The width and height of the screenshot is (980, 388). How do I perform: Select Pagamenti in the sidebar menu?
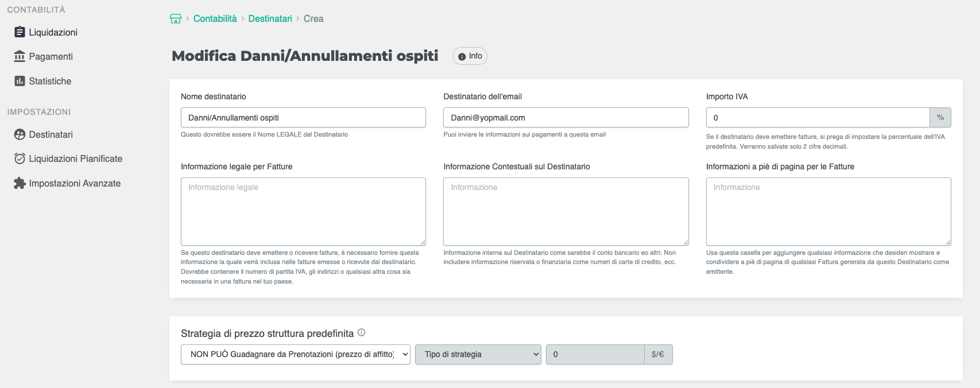51,56
